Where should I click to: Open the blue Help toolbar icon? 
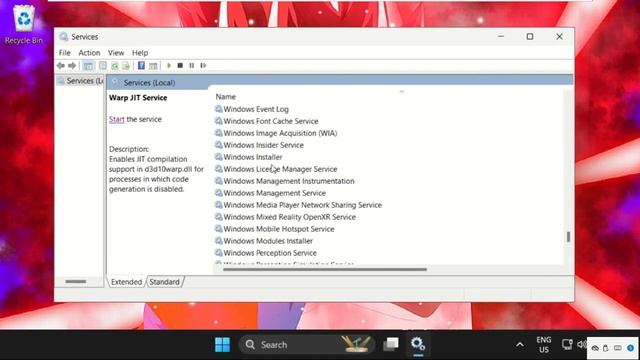tap(141, 65)
